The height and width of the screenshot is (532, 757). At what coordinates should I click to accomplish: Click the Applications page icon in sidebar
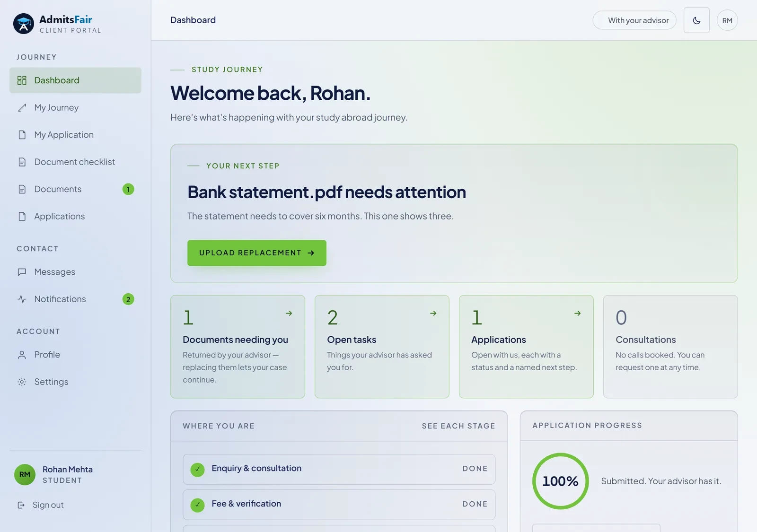[22, 216]
